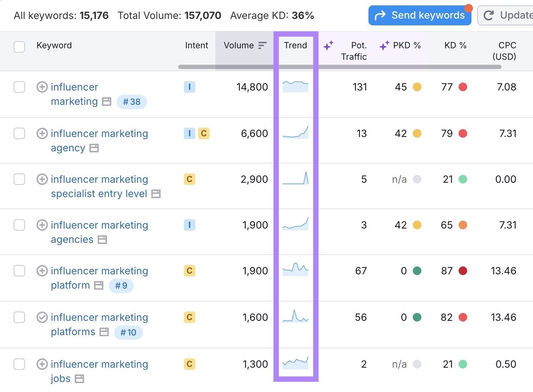Click the Send keywords button
The width and height of the screenshot is (533, 392).
pyautogui.click(x=420, y=15)
